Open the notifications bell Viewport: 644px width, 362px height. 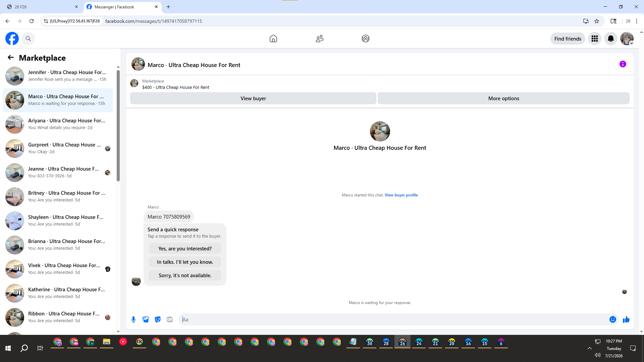pos(611,39)
